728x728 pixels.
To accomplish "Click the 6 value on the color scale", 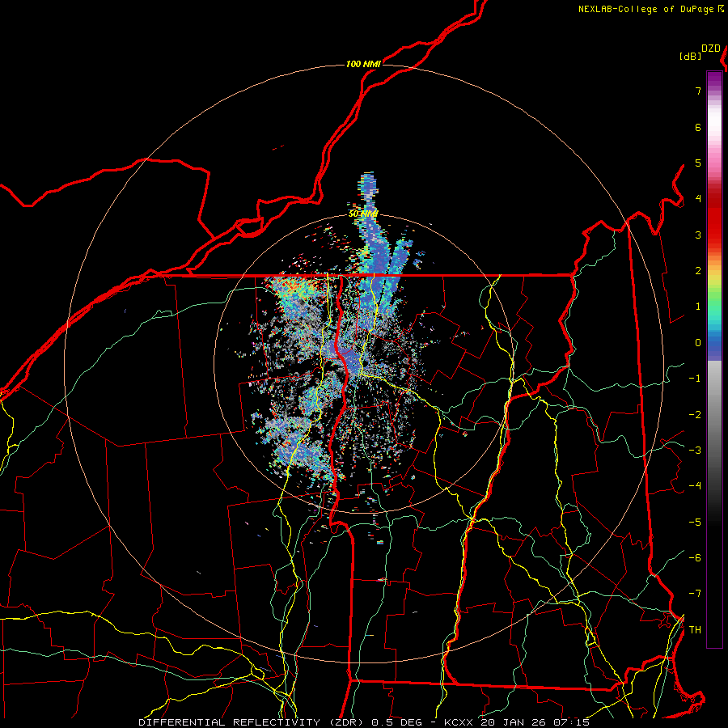I will point(698,127).
